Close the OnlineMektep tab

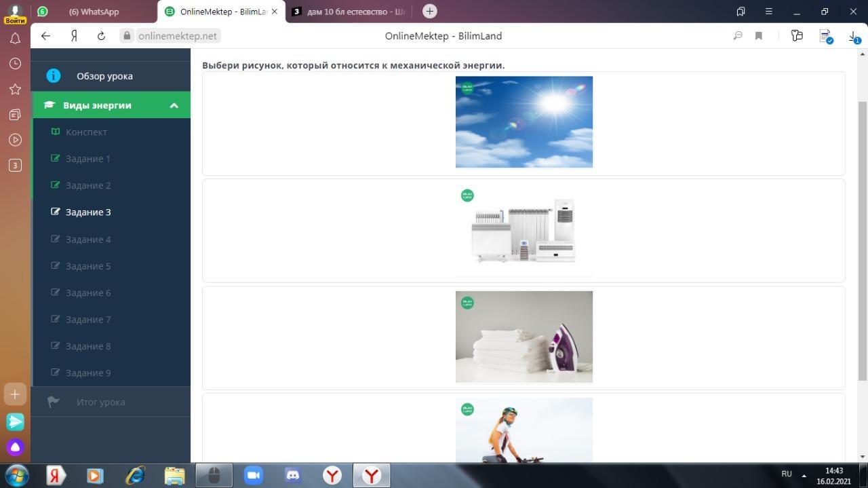click(275, 12)
